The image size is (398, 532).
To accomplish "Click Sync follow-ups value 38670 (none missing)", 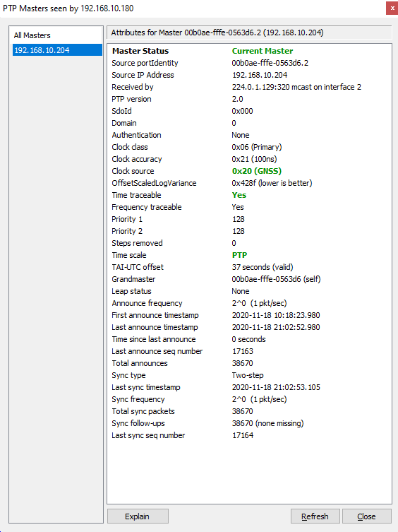I will 267,423.
